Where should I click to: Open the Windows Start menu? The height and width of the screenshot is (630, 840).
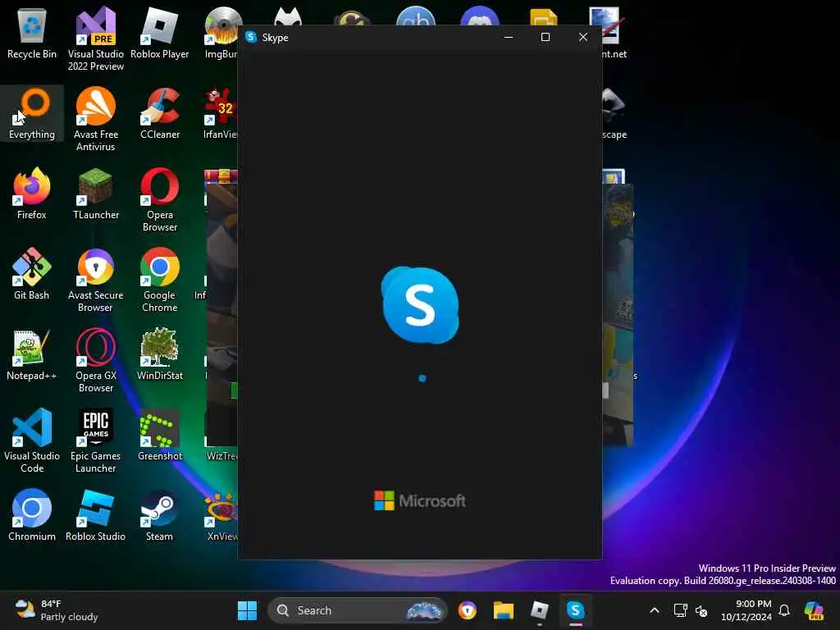247,610
